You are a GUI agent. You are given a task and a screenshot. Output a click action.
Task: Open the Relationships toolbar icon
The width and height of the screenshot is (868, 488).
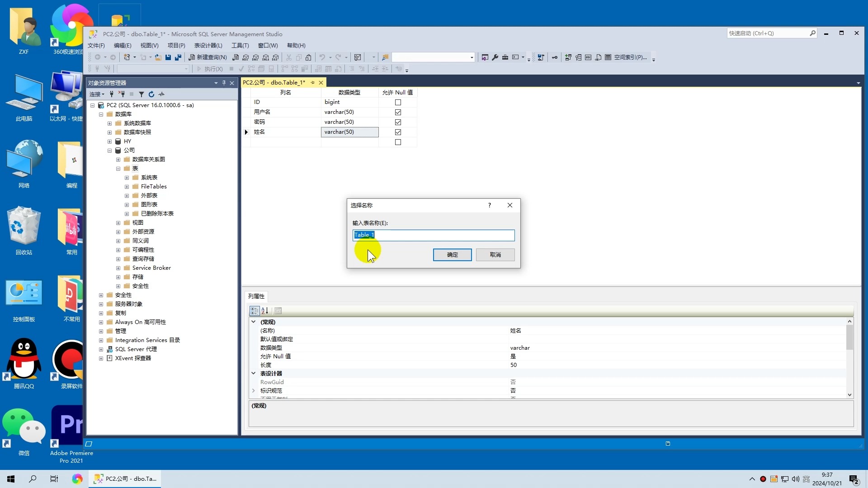pos(568,57)
